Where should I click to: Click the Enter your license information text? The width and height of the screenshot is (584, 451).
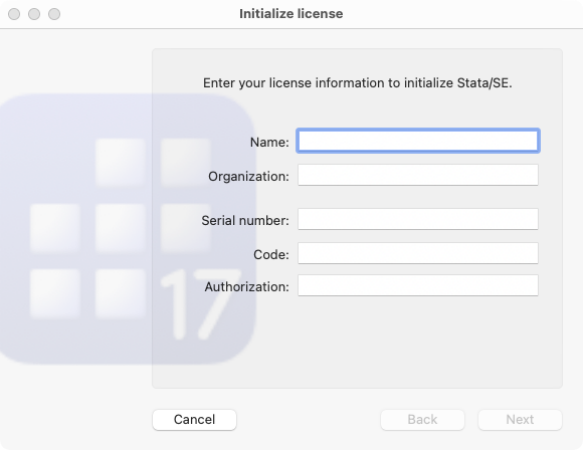pyautogui.click(x=357, y=83)
